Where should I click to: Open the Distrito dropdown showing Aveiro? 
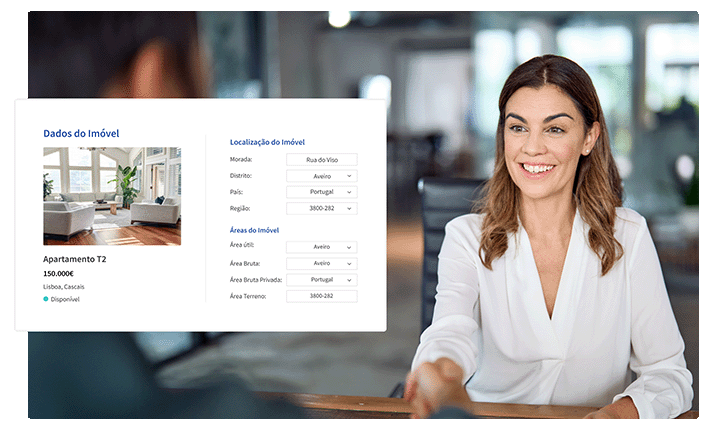point(321,176)
